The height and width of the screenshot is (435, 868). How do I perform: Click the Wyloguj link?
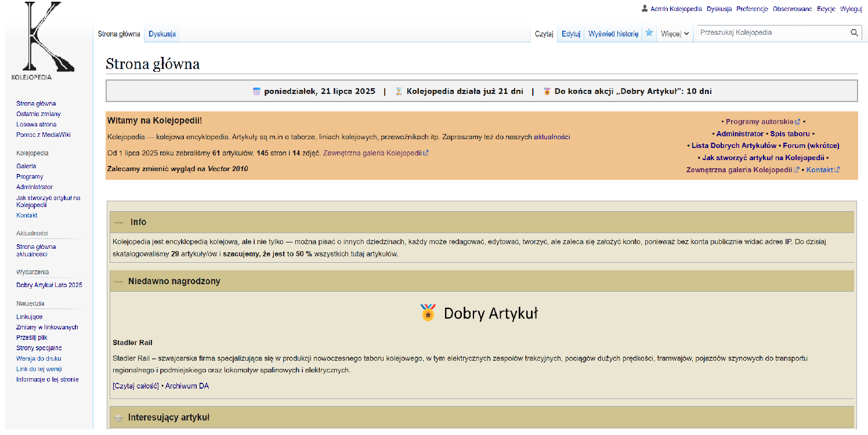(x=851, y=9)
